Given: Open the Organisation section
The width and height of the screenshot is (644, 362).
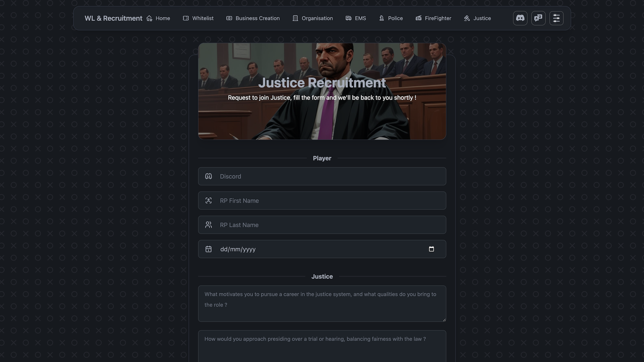Looking at the screenshot, I should (313, 18).
